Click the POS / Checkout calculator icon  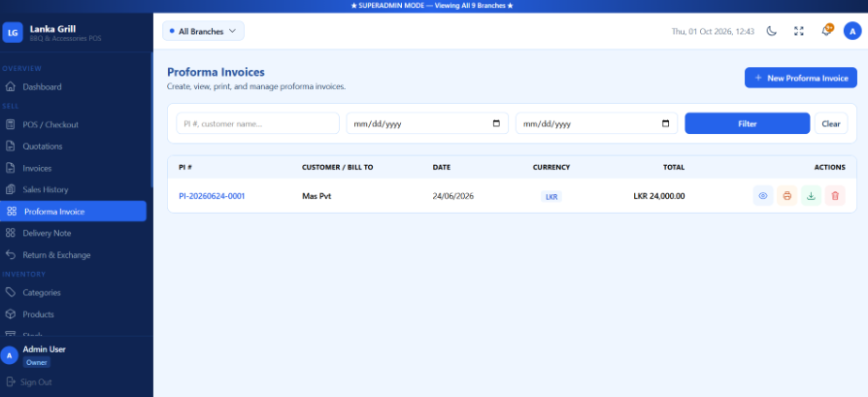(x=10, y=124)
